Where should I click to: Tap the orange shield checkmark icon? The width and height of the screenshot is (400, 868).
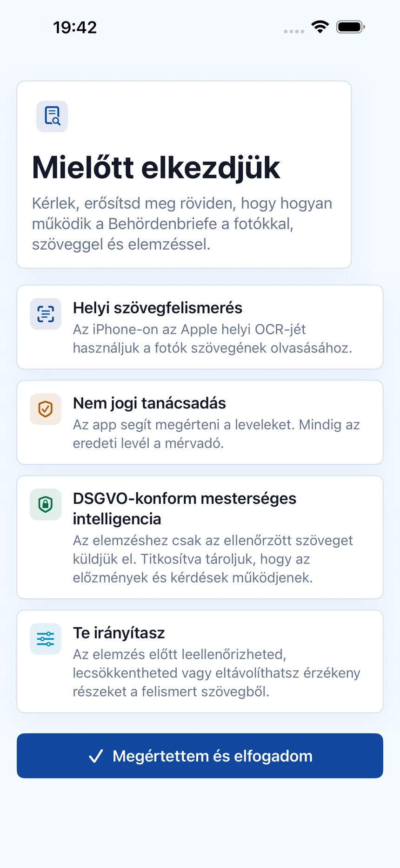pos(46,409)
